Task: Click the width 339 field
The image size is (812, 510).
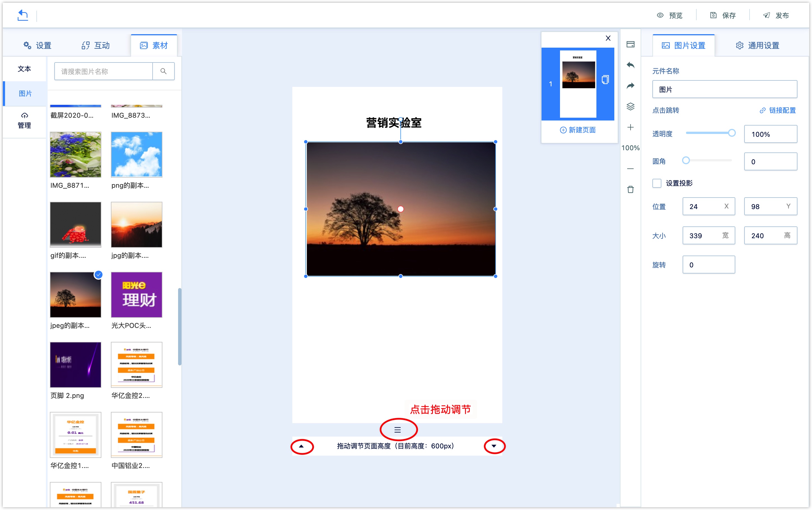Action: pos(709,235)
